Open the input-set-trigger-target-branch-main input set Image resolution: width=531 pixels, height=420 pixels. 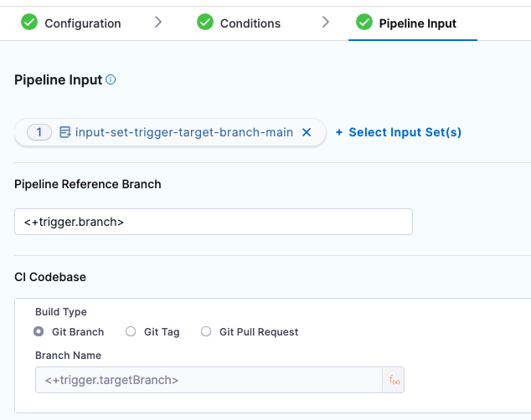click(x=183, y=132)
